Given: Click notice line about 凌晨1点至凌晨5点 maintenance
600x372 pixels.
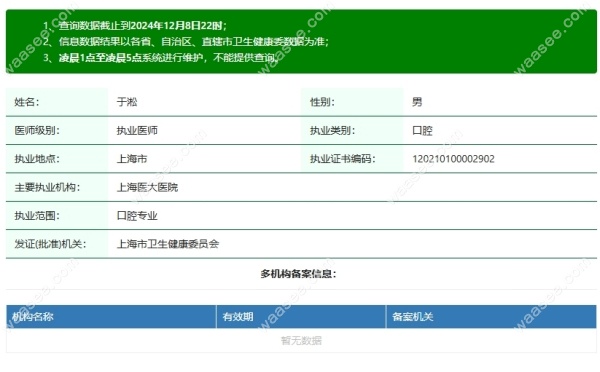Looking at the screenshot, I should [160, 57].
